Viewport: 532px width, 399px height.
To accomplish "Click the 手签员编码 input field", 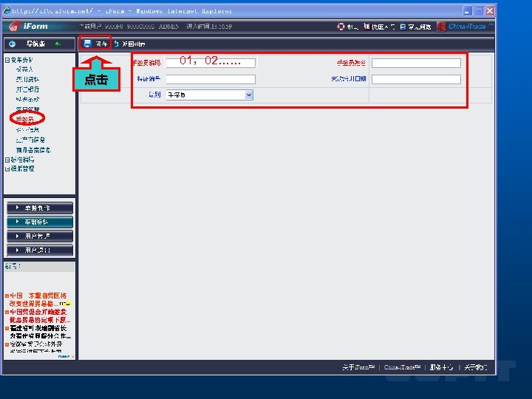I will tap(211, 62).
